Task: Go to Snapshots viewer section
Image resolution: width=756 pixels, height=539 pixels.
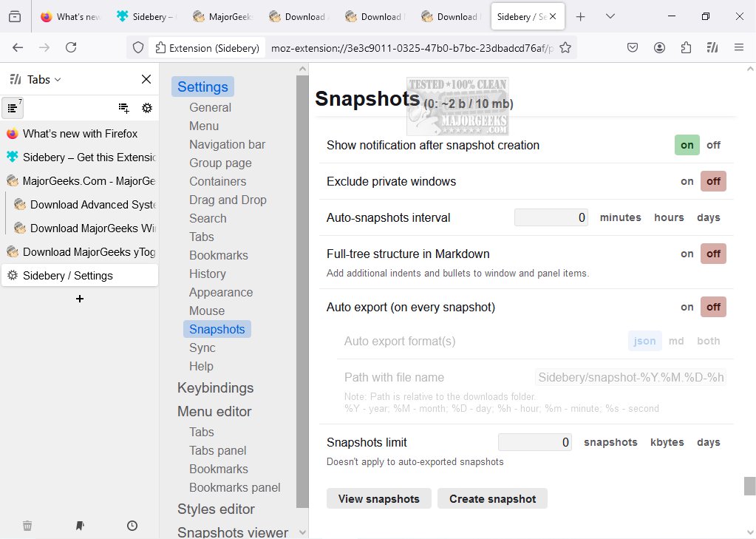Action: pyautogui.click(x=232, y=532)
